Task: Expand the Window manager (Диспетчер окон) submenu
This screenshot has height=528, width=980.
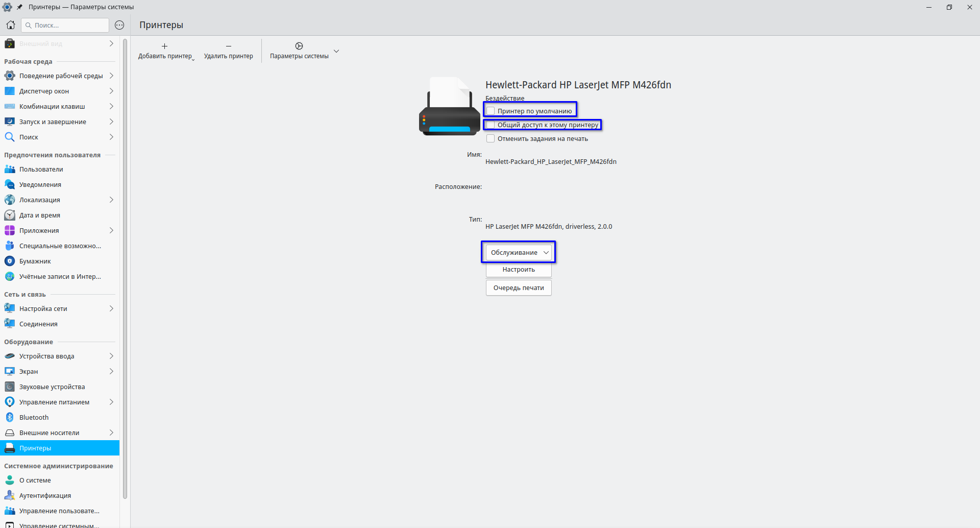Action: point(111,91)
